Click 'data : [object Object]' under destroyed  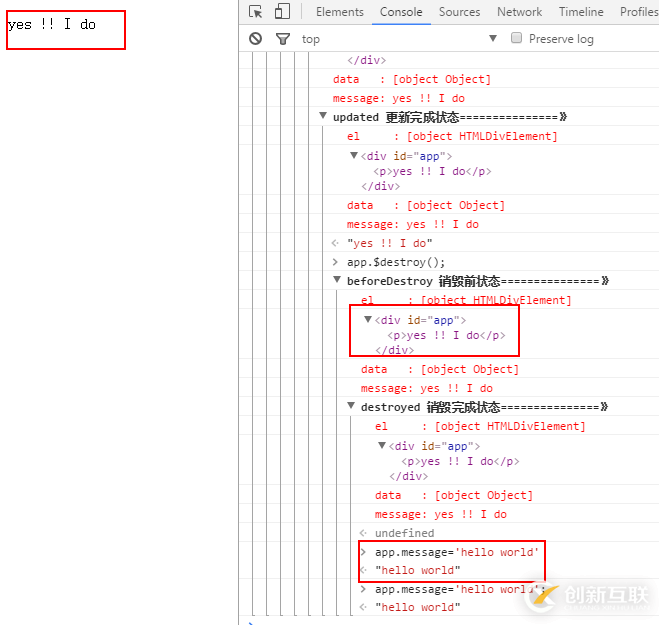[453, 495]
